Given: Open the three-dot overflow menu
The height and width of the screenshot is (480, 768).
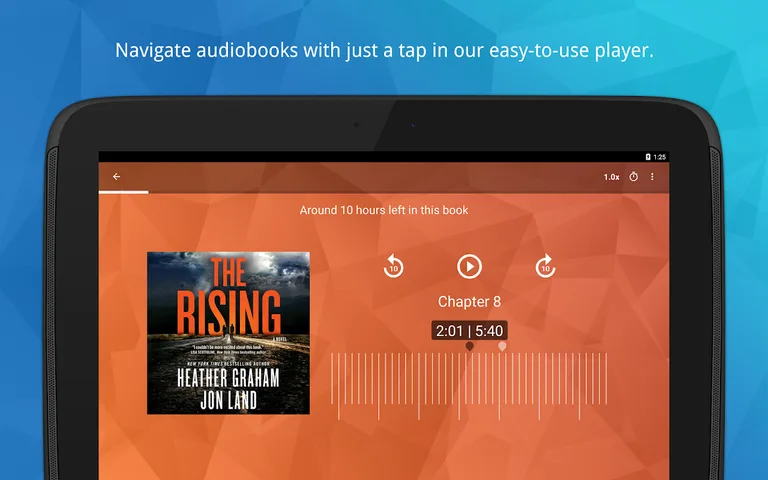Looking at the screenshot, I should coord(652,177).
